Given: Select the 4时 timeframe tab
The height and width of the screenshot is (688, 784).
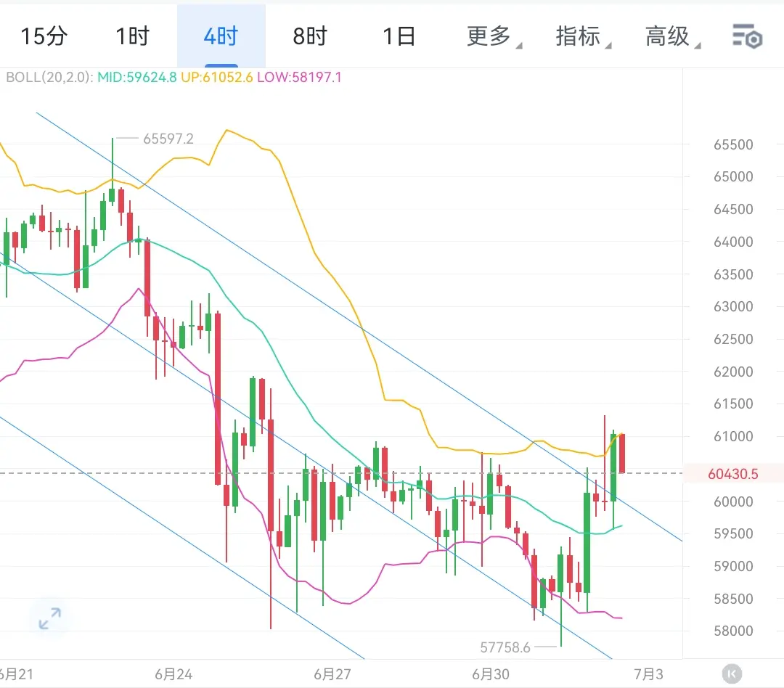Looking at the screenshot, I should [x=221, y=36].
